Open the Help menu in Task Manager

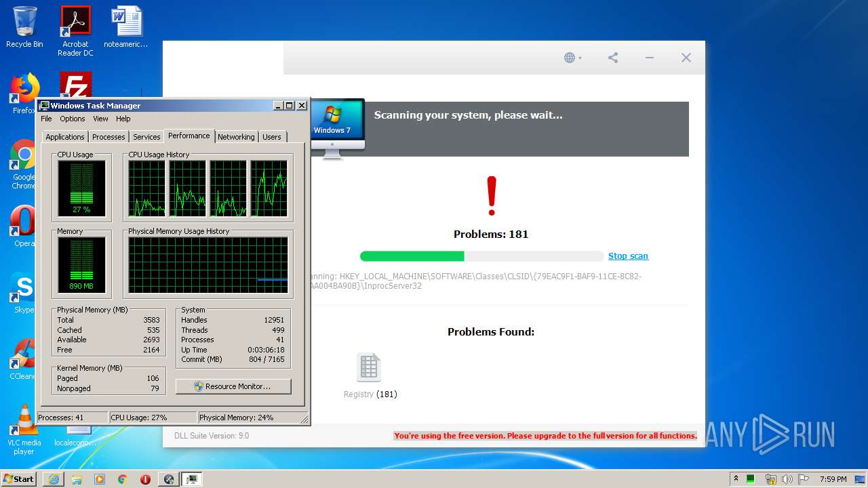[123, 119]
